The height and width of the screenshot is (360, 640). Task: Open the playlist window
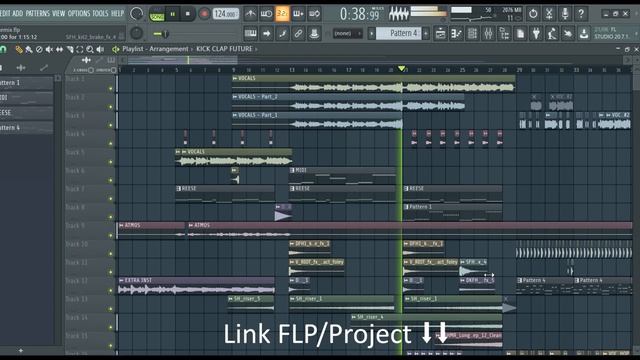(x=441, y=33)
